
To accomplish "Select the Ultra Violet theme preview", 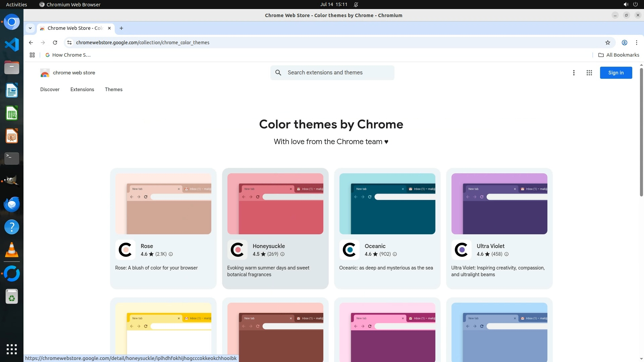I will [x=499, y=204].
